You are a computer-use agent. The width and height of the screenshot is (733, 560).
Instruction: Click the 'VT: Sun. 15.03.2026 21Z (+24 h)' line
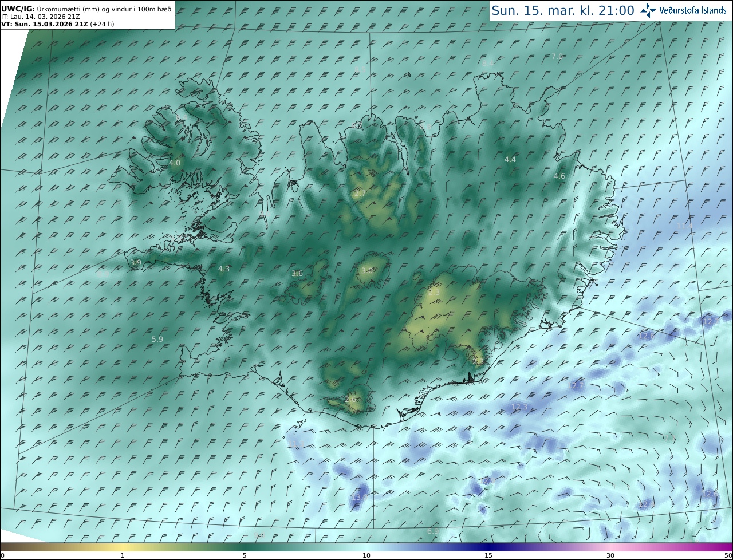coord(58,24)
